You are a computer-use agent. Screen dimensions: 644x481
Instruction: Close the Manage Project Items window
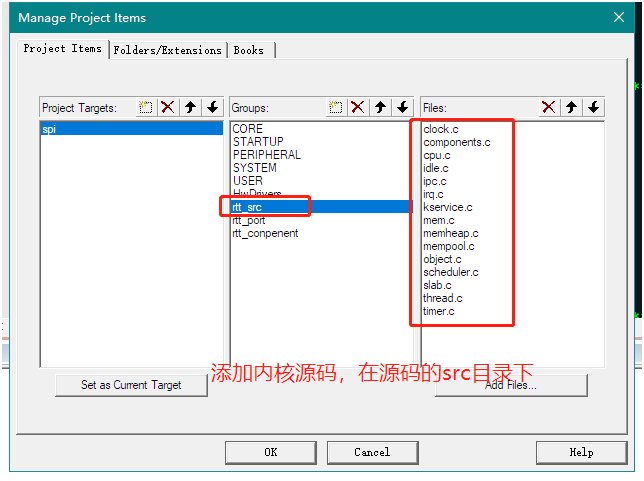coord(619,17)
